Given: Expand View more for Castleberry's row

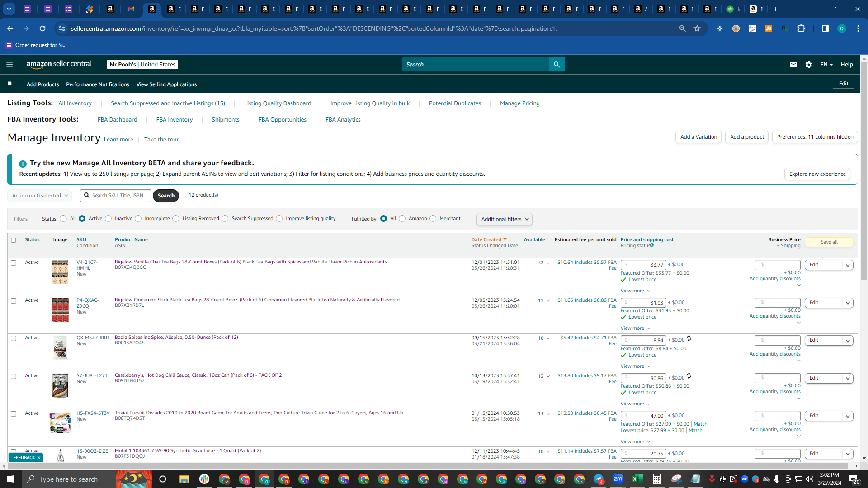Looking at the screenshot, I should 635,404.
